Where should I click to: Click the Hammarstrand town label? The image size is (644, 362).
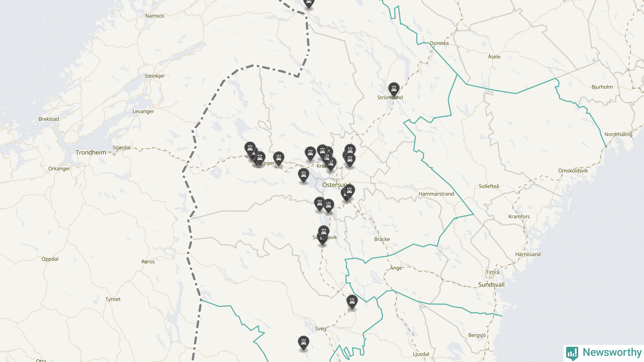click(x=436, y=194)
